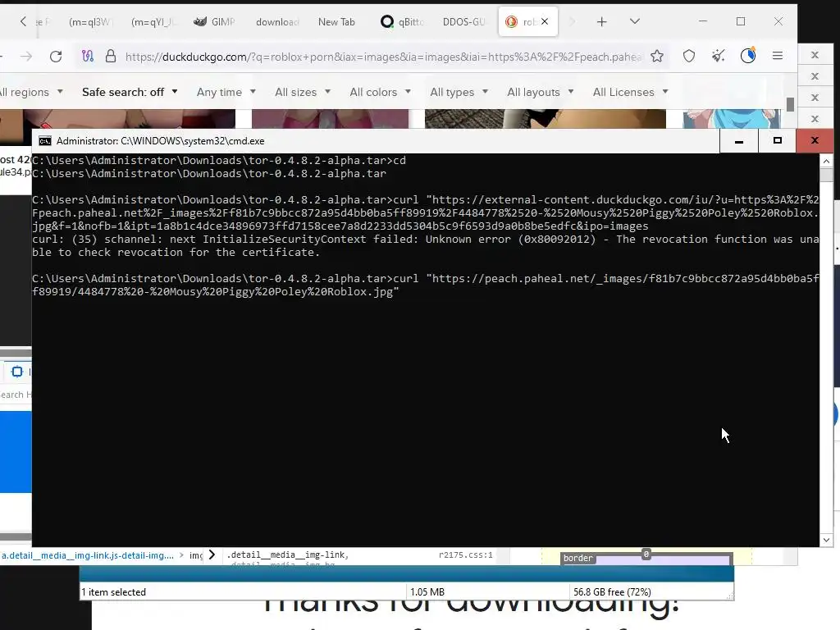Open the All sizes filter dropdown
Image resolution: width=840 pixels, height=630 pixels.
303,92
